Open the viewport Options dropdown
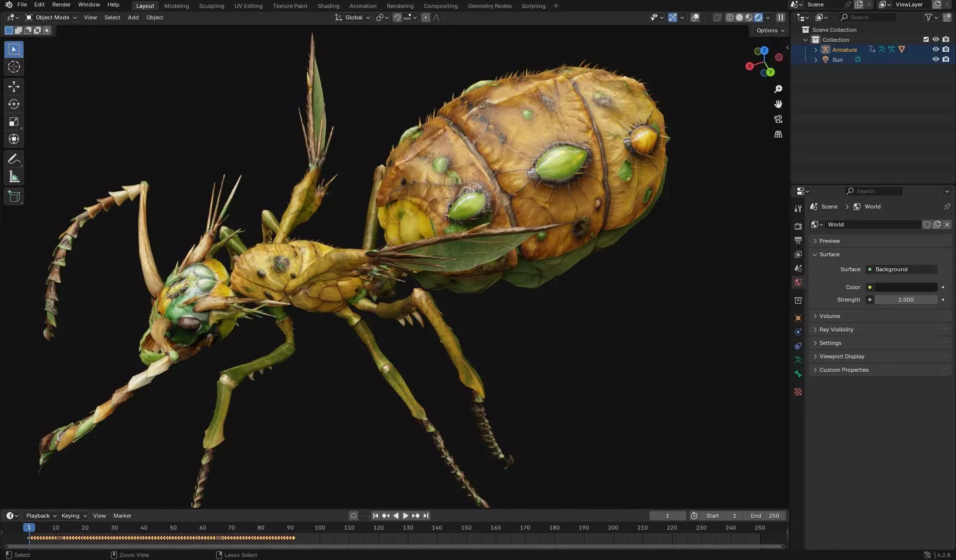956x560 pixels. pos(770,30)
